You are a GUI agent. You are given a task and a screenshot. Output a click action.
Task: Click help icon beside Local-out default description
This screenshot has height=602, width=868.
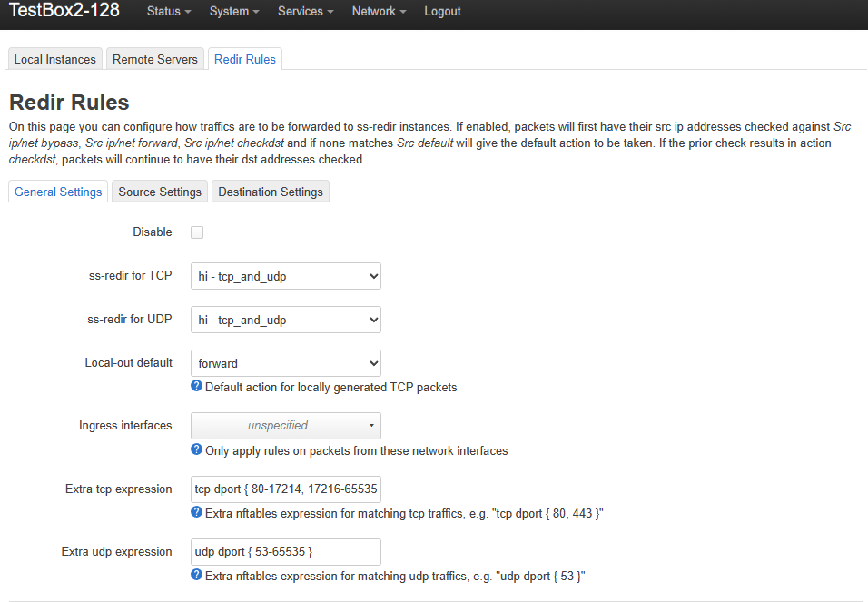196,387
